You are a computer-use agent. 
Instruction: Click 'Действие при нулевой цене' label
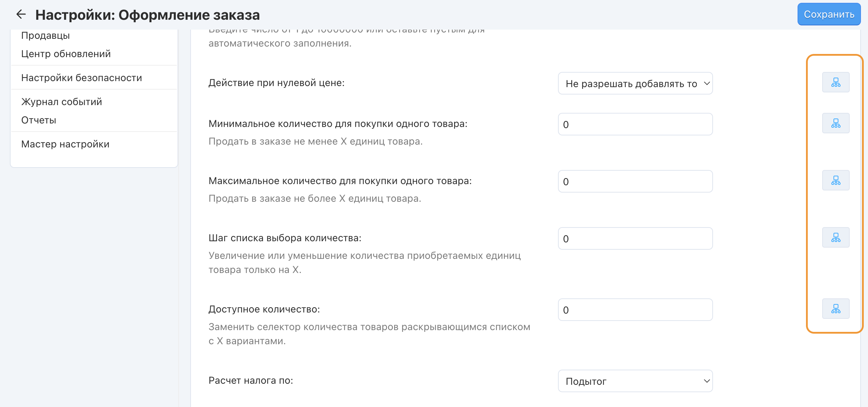[x=277, y=83]
